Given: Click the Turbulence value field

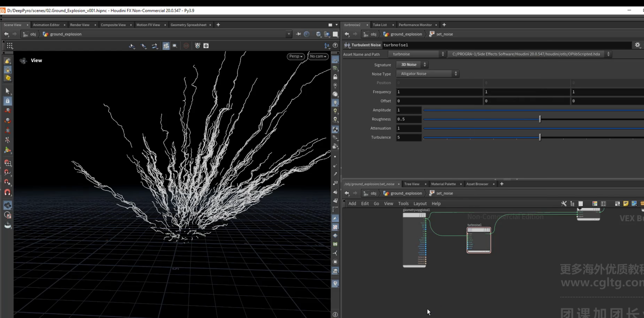Looking at the screenshot, I should [409, 138].
